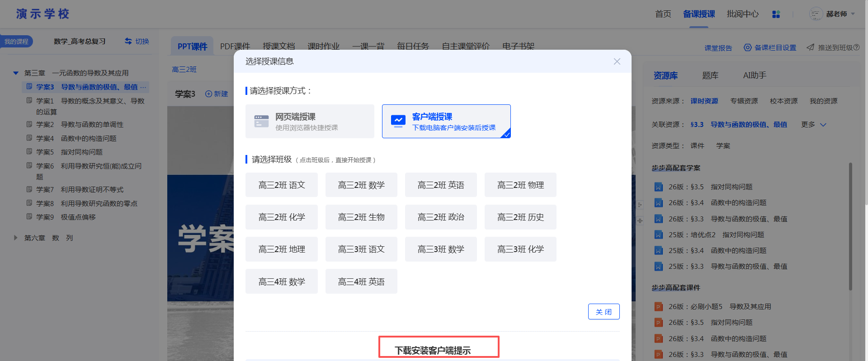Select 网页端授课 teaching mode
This screenshot has width=868, height=361.
(x=310, y=121)
